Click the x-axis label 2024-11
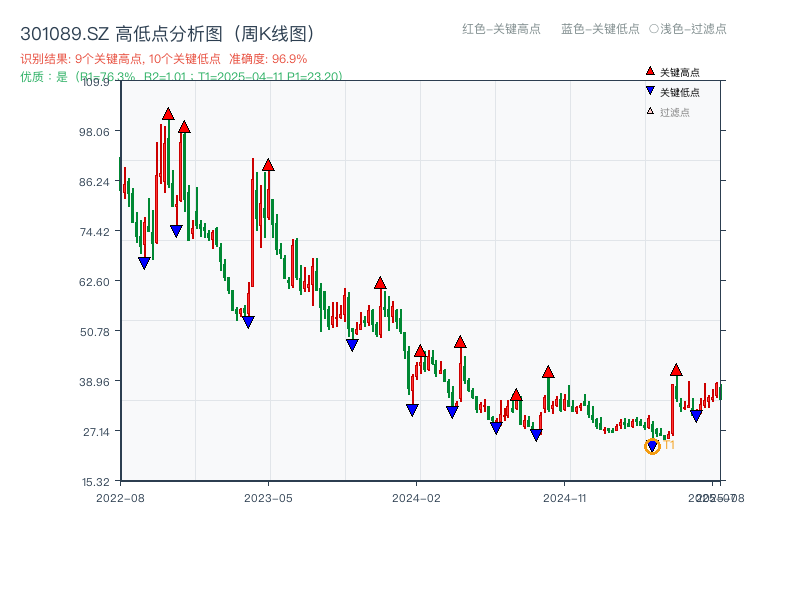 pyautogui.click(x=566, y=496)
